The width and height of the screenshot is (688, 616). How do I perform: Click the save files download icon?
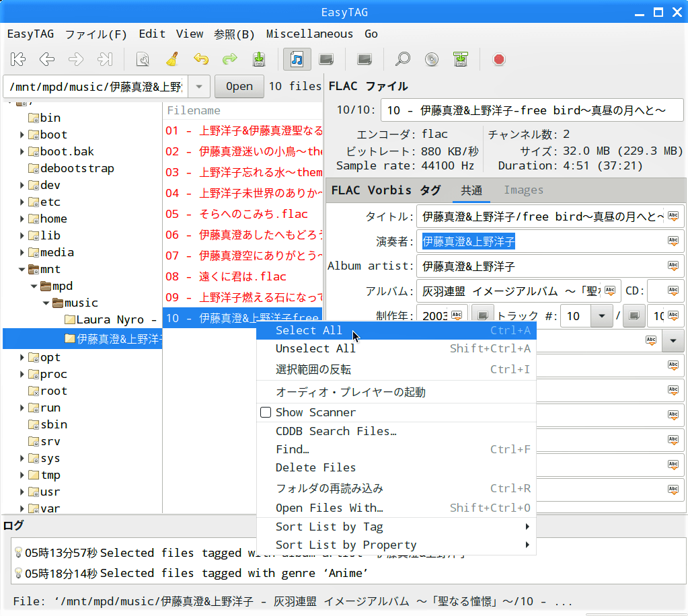(259, 59)
